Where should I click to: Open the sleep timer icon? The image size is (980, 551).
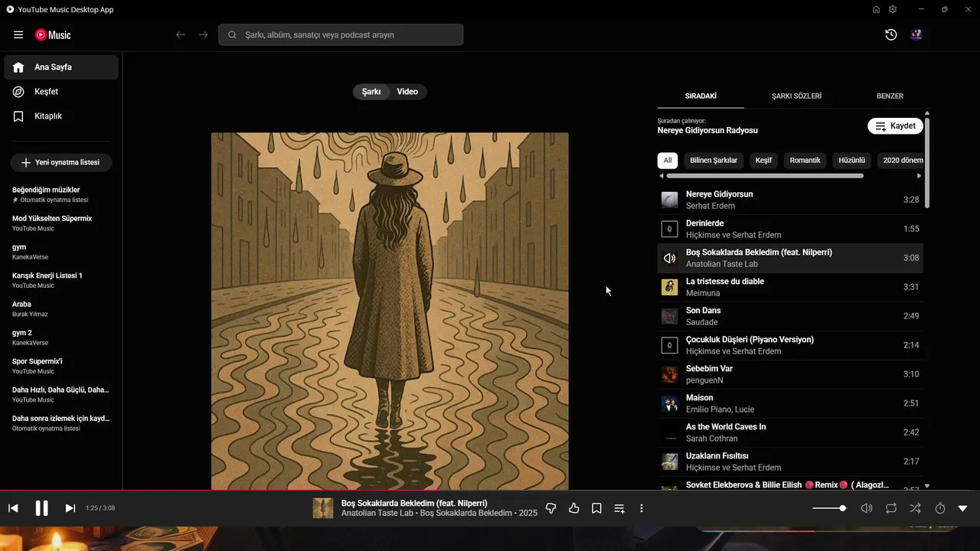(x=940, y=508)
